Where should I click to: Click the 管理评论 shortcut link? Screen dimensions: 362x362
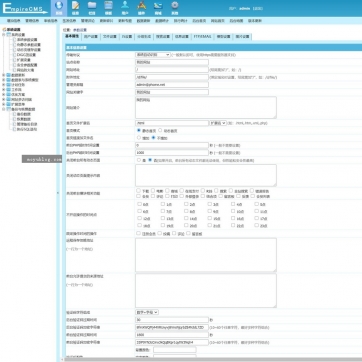[x=88, y=21]
